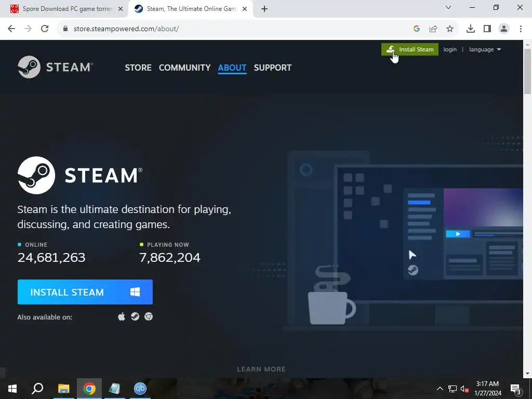Close the Steam browser tab
Viewport: 532px width, 399px height.
[x=245, y=9]
